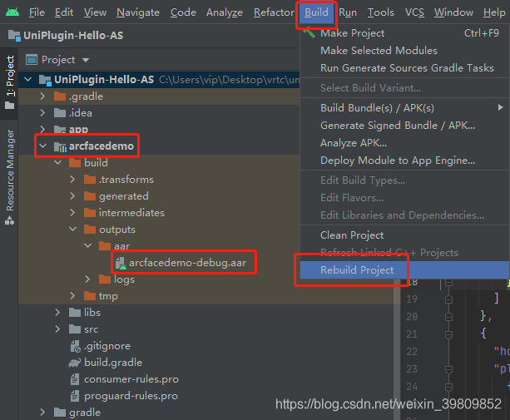Open the Tools menu

380,12
